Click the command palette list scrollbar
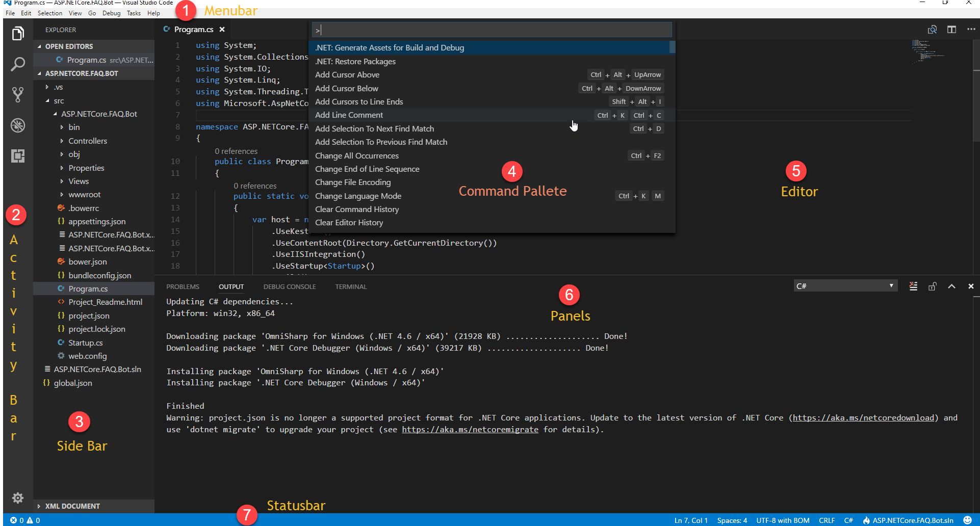The width and height of the screenshot is (980, 526). pos(673,47)
